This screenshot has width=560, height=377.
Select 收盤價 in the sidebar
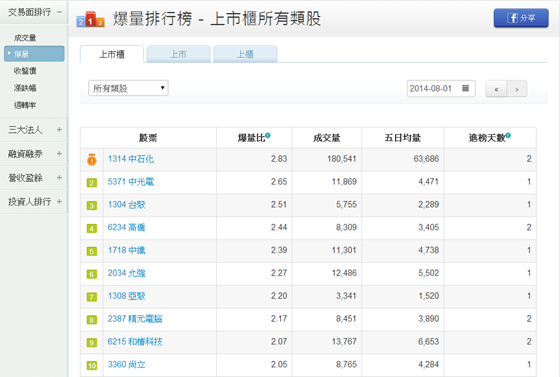25,71
